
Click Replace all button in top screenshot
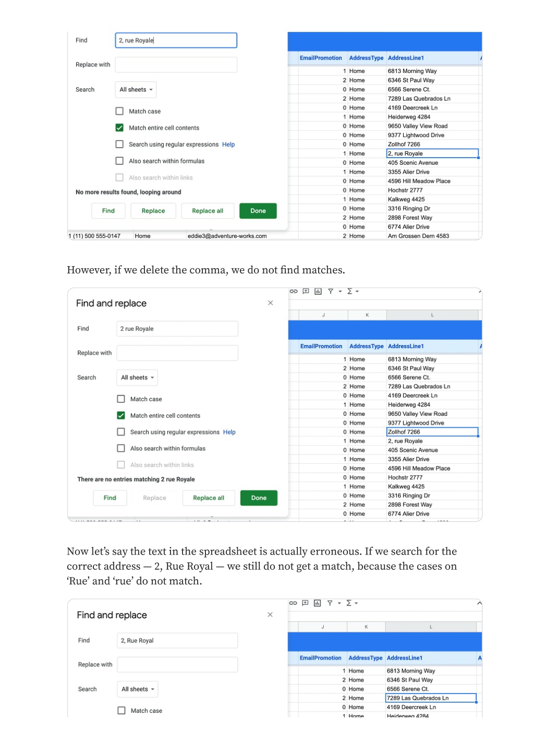[208, 211]
